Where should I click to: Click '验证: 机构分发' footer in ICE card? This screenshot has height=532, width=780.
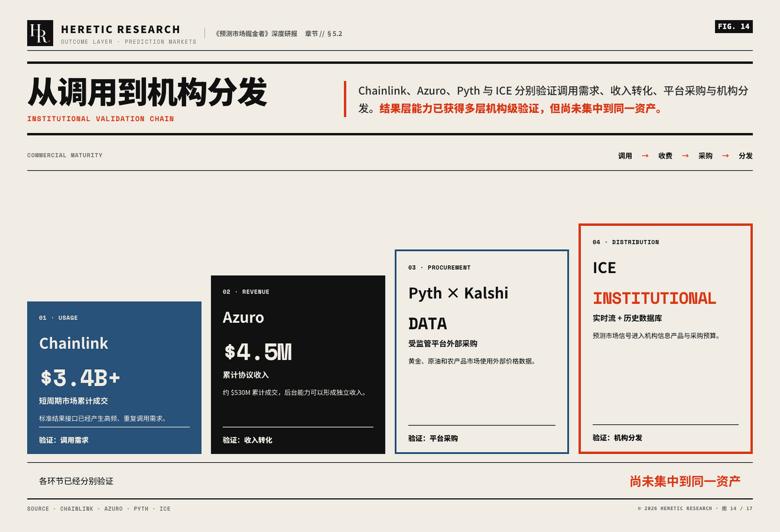point(617,438)
